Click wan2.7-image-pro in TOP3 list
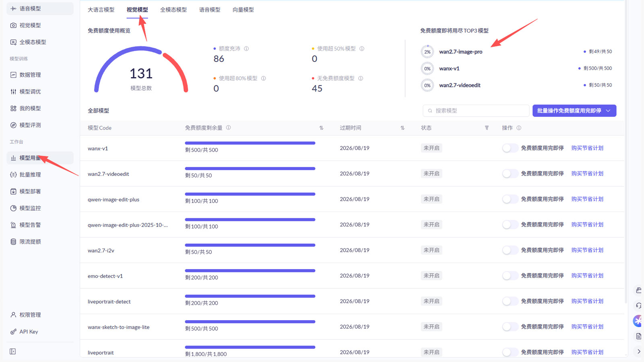This screenshot has height=362, width=644. (x=460, y=52)
